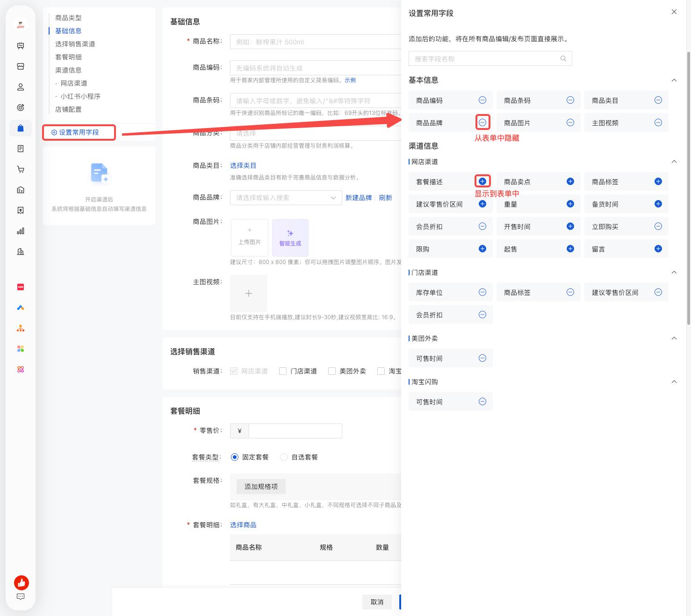Go to 套餐明细 in left navigation

68,57
